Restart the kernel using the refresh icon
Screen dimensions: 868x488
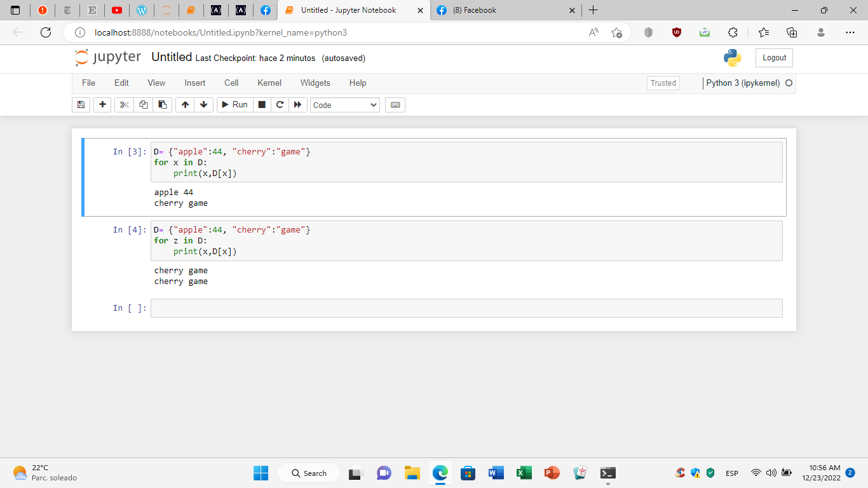pyautogui.click(x=280, y=104)
